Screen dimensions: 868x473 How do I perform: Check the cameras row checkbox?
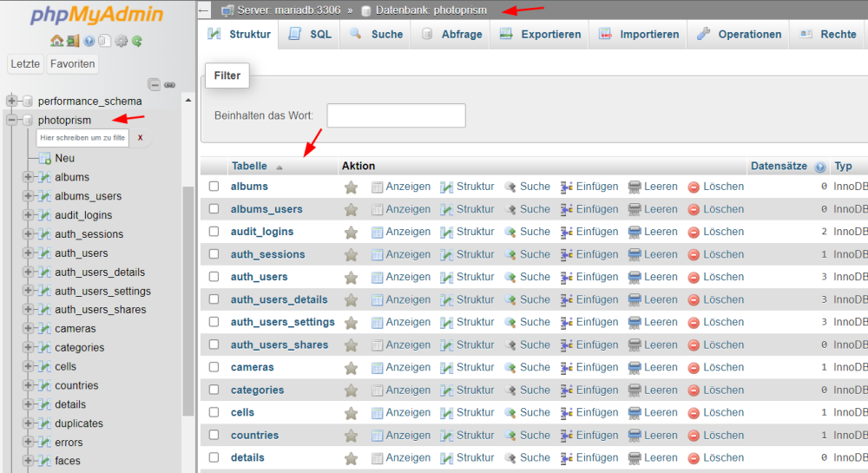pyautogui.click(x=214, y=367)
